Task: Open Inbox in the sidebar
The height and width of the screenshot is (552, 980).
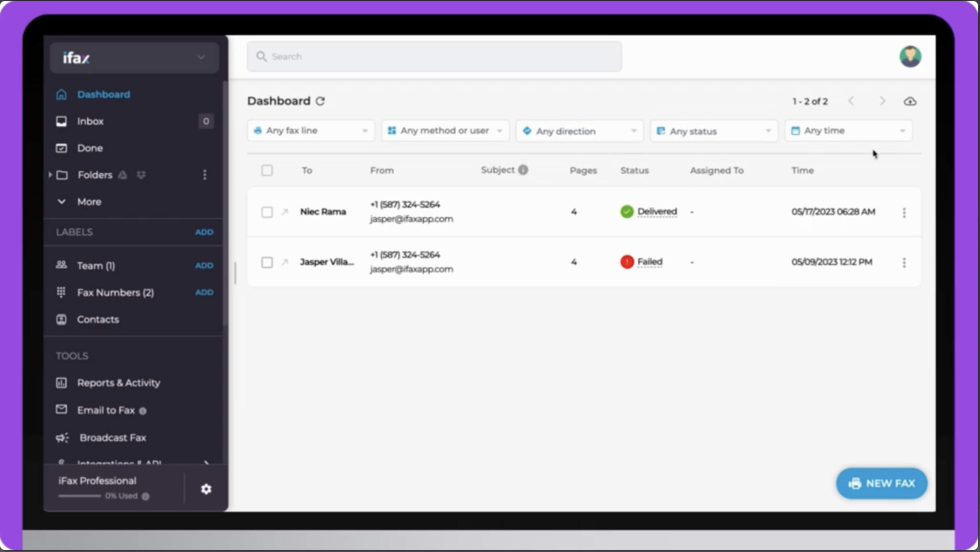Action: point(90,121)
